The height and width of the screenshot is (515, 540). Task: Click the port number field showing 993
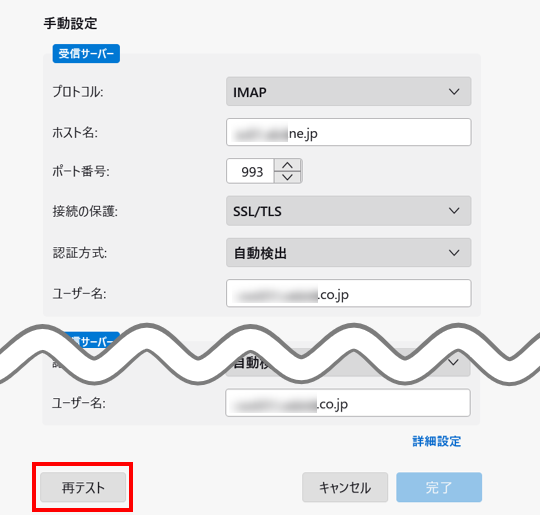click(x=250, y=171)
